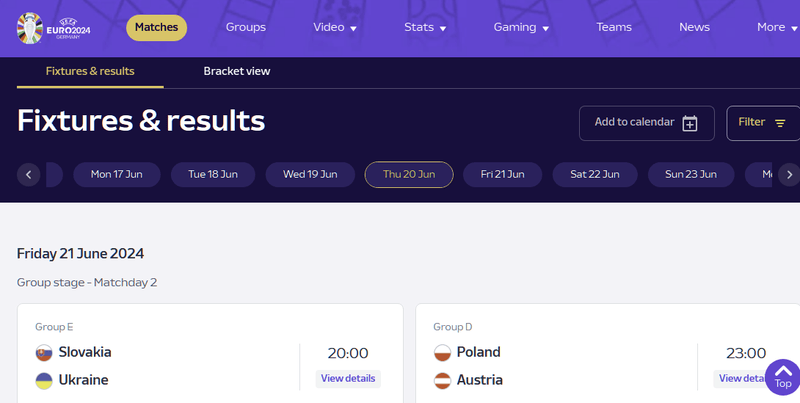
Task: Select the Fri 21 Jun date
Action: point(502,175)
